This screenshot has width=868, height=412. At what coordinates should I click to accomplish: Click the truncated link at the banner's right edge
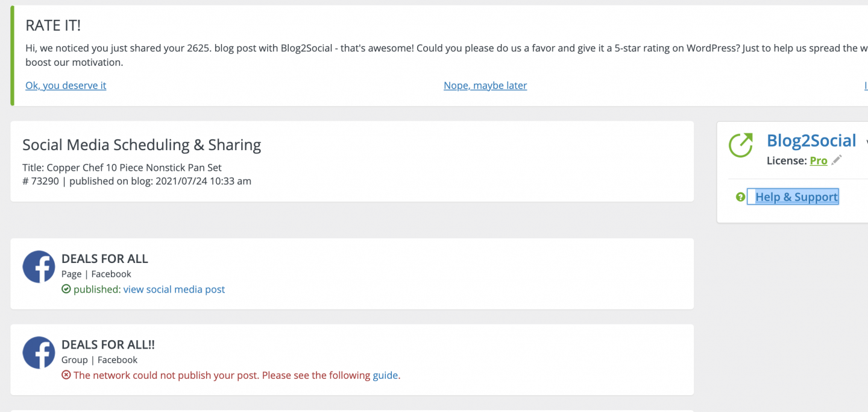pos(866,85)
